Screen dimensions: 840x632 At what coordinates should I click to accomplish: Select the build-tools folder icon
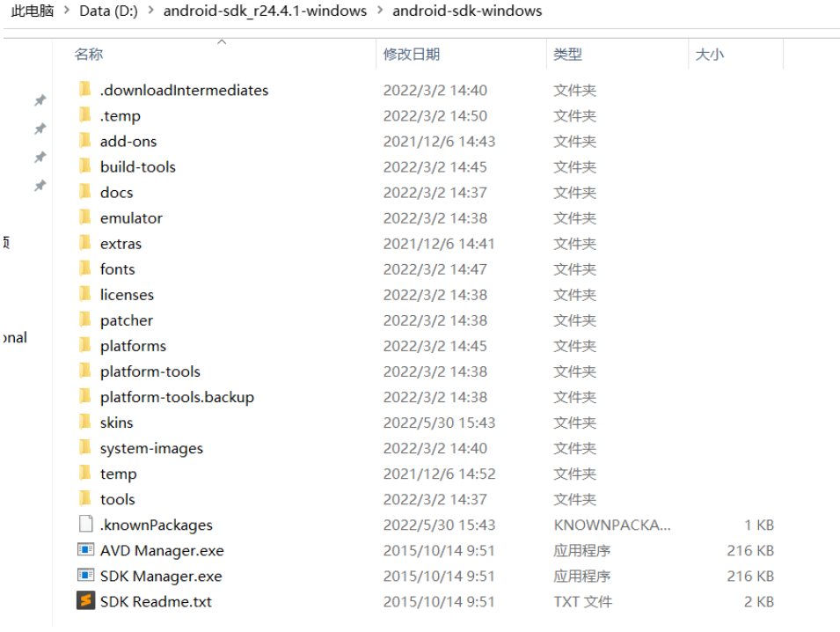click(85, 166)
